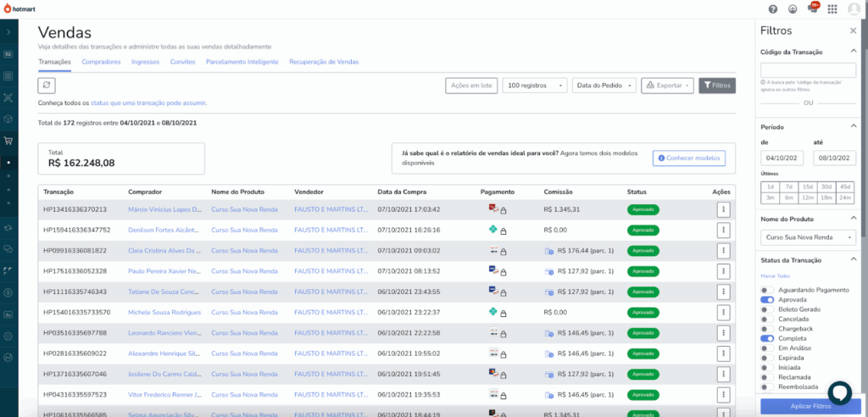Enable the Aguardando Pagamento status toggle
This screenshot has height=417, width=868.
coord(767,290)
